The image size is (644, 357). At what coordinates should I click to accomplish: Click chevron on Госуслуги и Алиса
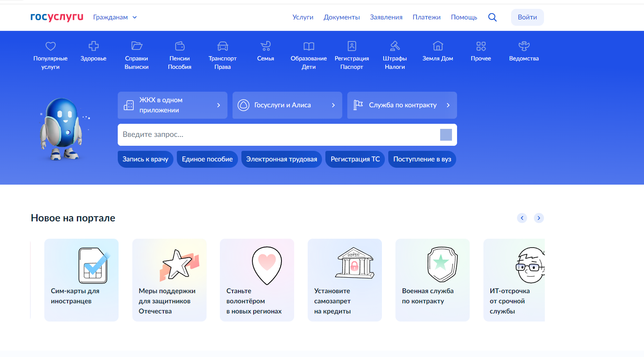[x=333, y=105]
